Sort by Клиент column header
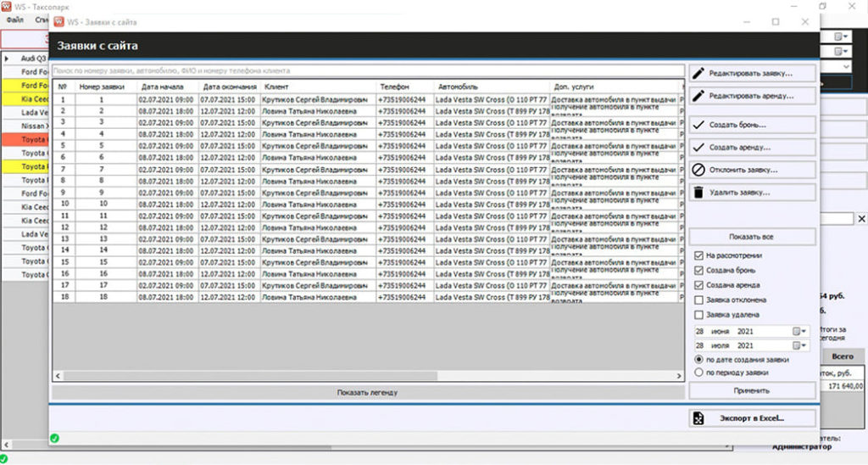 tap(318, 87)
